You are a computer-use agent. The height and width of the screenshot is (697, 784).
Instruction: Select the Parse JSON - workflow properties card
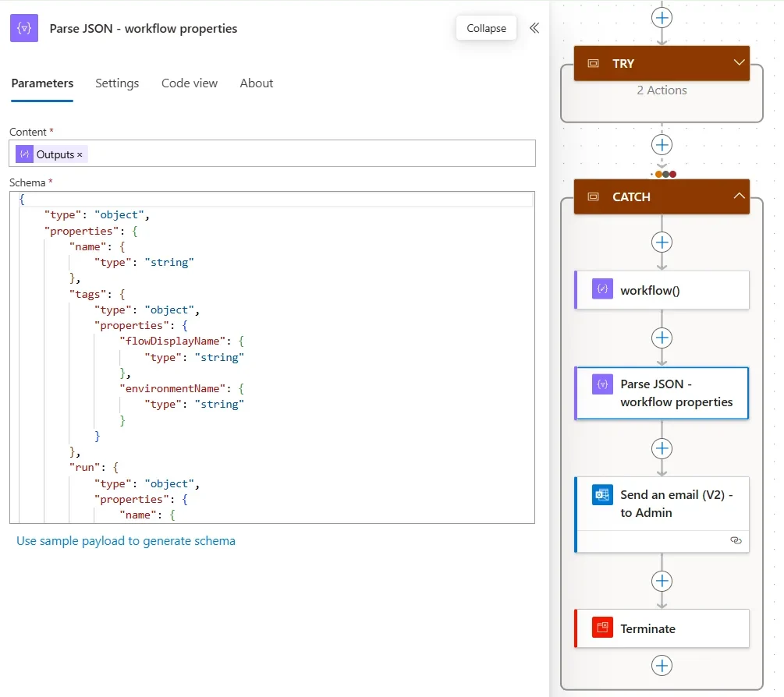[662, 393]
